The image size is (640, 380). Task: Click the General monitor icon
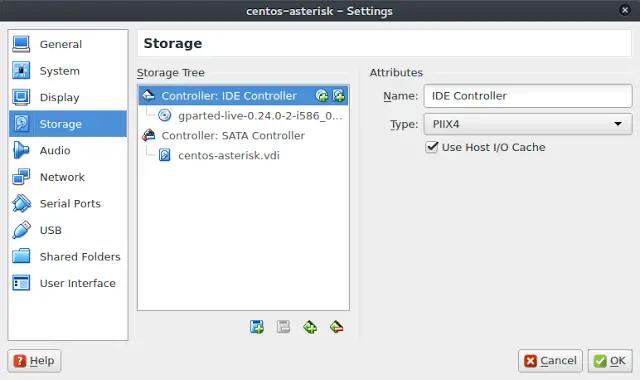21,44
